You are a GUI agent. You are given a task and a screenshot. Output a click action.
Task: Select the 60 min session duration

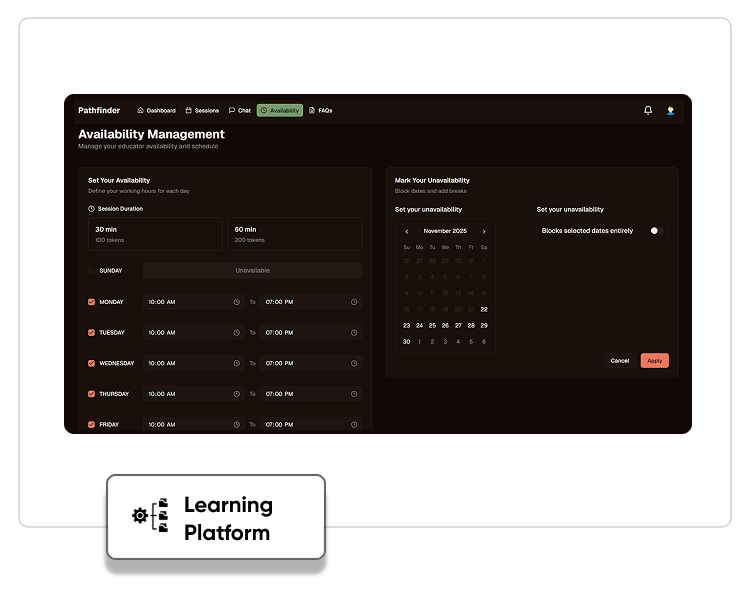click(x=294, y=234)
